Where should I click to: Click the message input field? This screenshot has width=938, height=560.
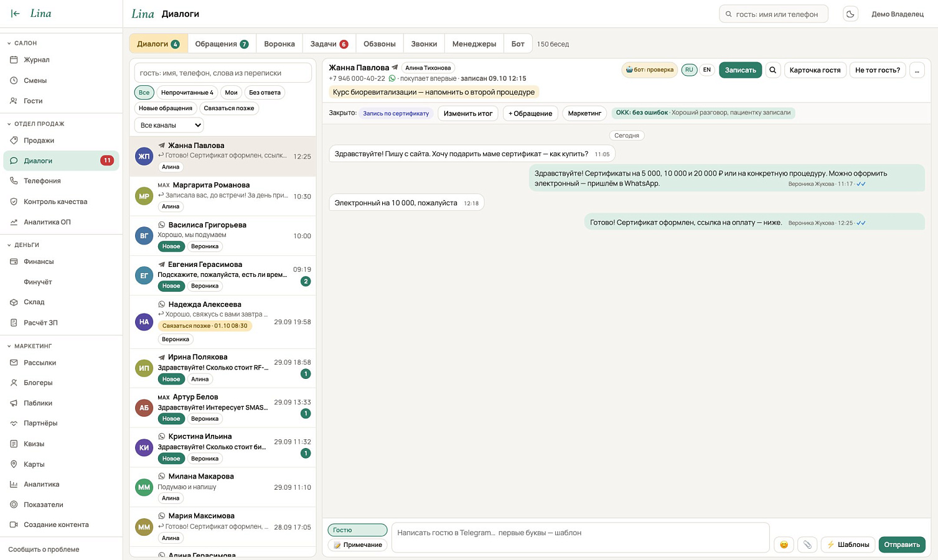pyautogui.click(x=580, y=538)
